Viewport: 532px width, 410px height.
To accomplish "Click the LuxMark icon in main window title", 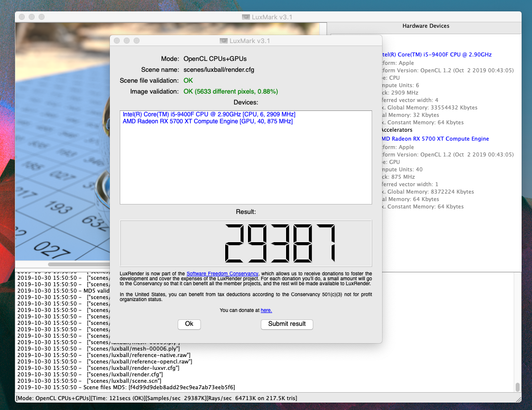I will pos(246,17).
